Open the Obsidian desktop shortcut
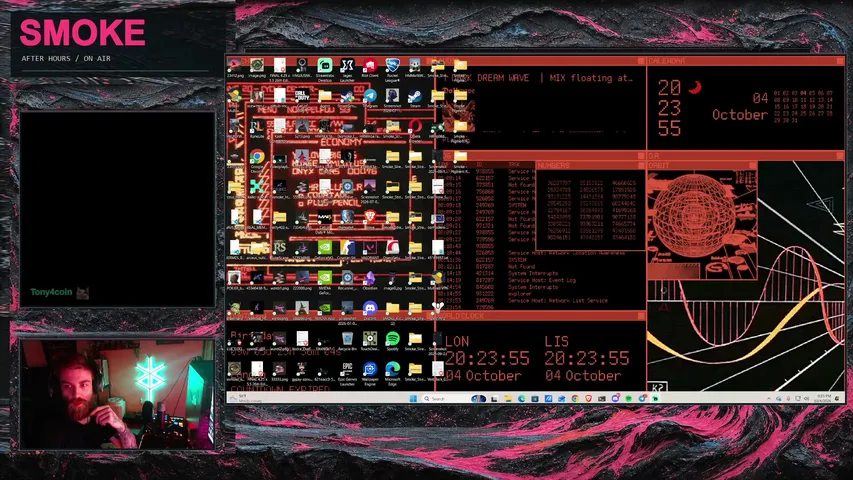Image resolution: width=853 pixels, height=480 pixels. 370,280
